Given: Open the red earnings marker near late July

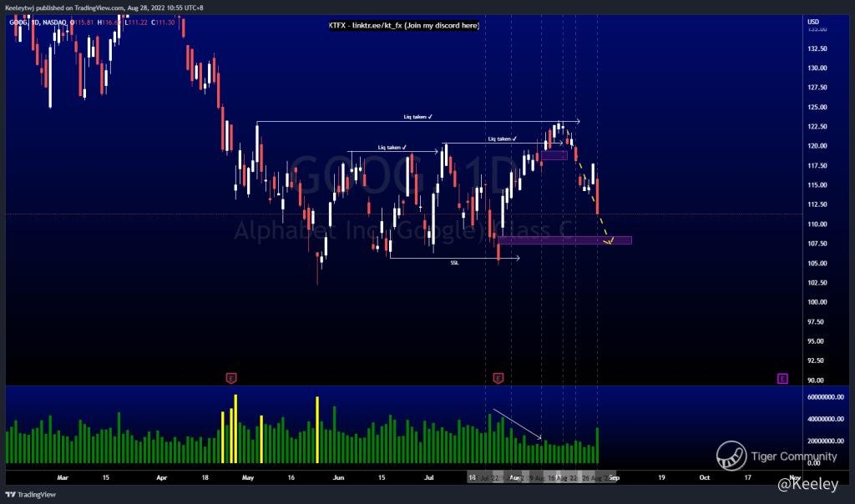Looking at the screenshot, I should (x=498, y=378).
